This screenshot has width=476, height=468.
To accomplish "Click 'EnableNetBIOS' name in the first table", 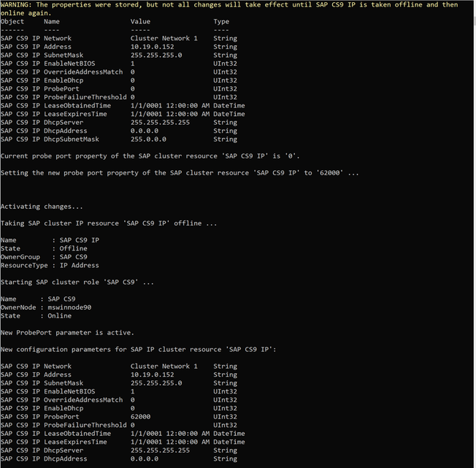I will 69,64.
